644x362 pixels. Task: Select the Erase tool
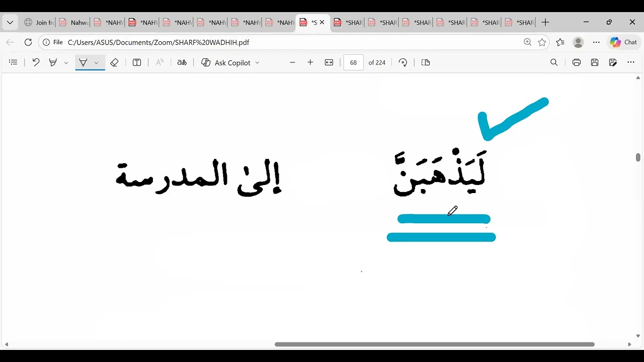pos(114,62)
